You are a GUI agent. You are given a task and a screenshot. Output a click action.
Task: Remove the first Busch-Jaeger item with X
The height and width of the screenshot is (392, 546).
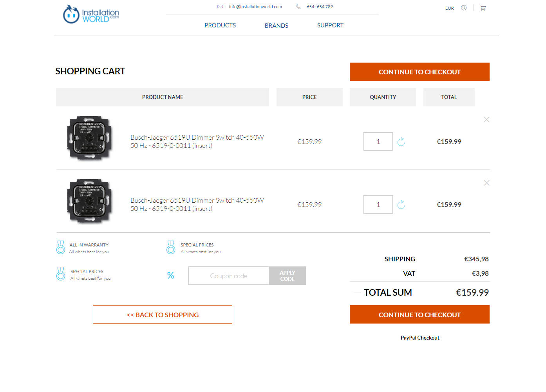486,120
